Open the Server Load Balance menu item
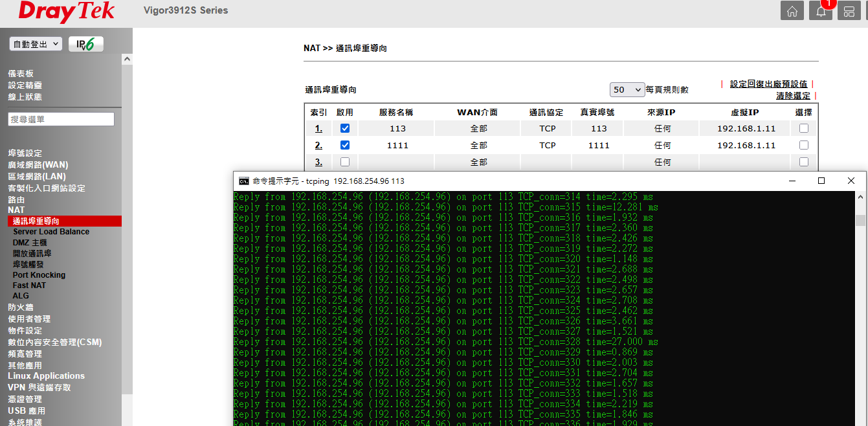 click(51, 232)
